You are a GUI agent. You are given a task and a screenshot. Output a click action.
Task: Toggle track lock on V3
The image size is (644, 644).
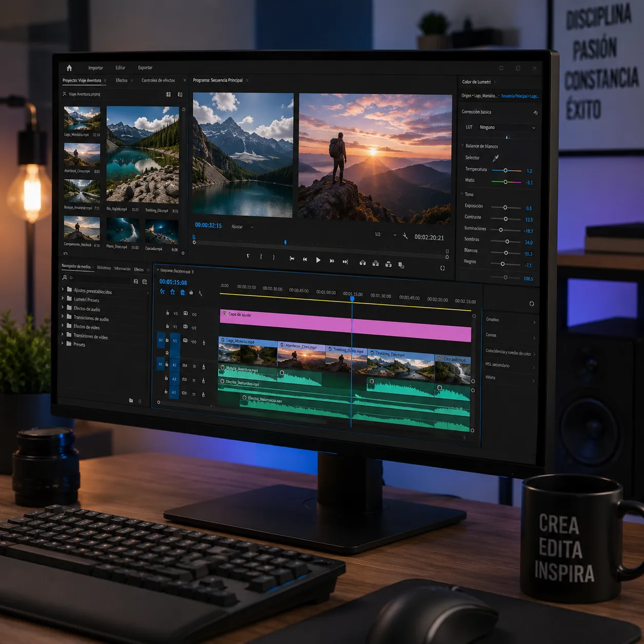167,312
